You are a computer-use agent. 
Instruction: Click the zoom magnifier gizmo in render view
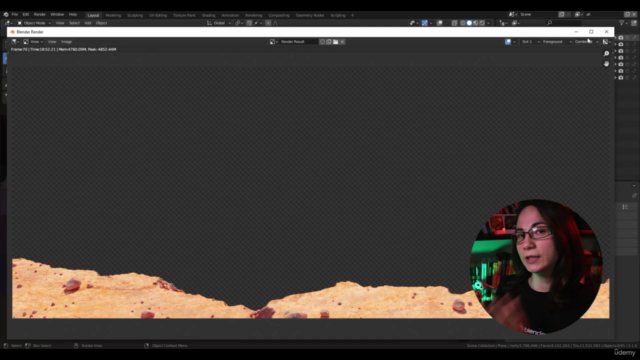(x=606, y=53)
